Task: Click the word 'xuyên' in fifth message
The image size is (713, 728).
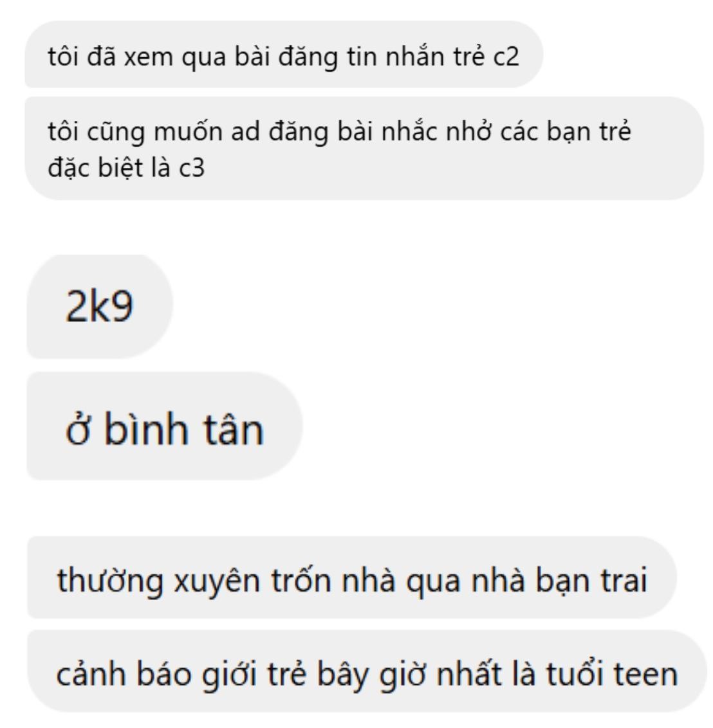Action: coord(217,581)
